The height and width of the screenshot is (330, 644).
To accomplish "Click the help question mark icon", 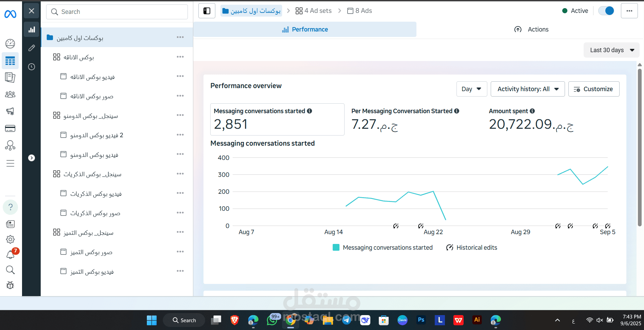I will click(11, 207).
